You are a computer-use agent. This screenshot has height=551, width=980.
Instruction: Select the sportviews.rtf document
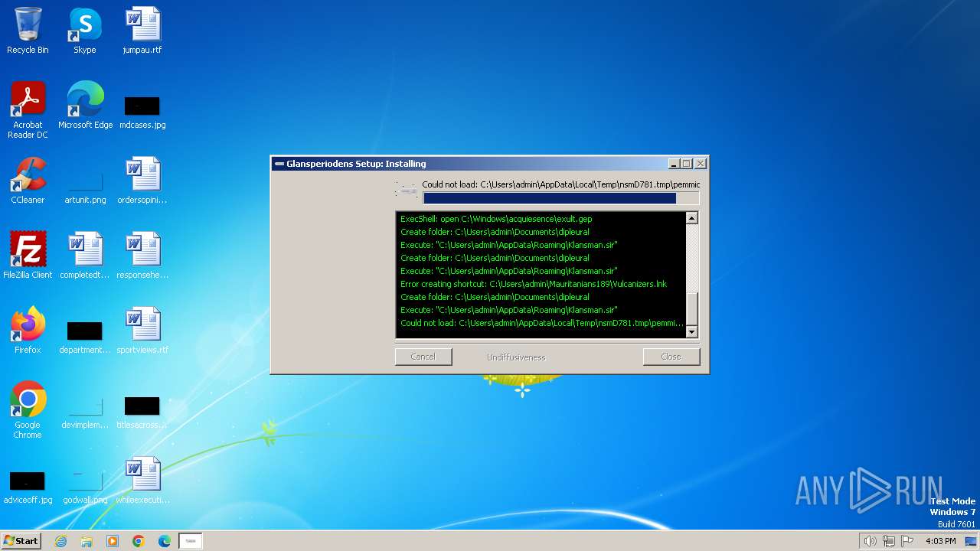(142, 331)
